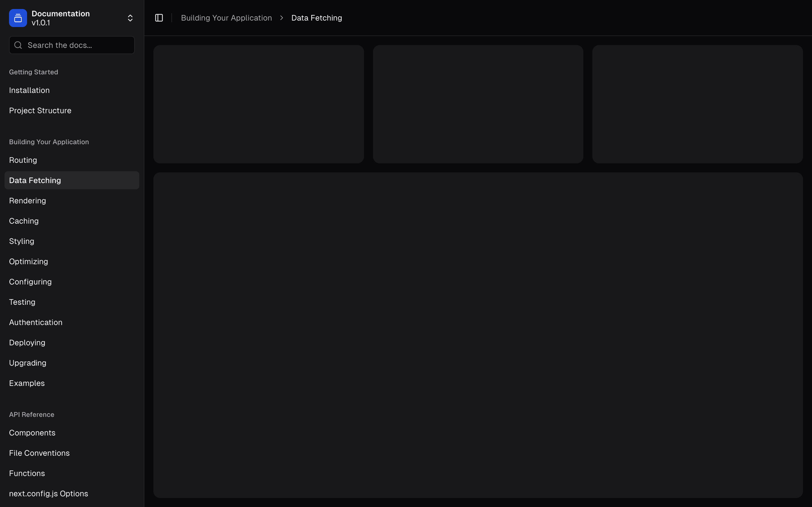
Task: Click the blue Documentation logo icon
Action: (x=17, y=18)
